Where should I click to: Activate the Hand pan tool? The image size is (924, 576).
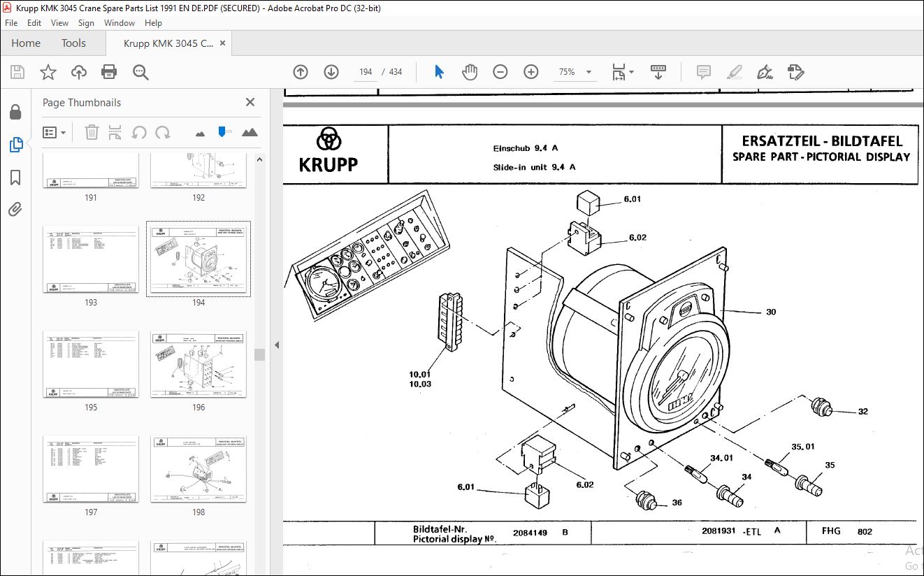click(x=470, y=72)
